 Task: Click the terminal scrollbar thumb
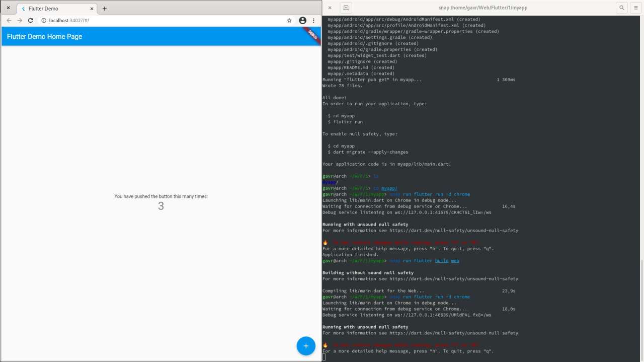642,310
